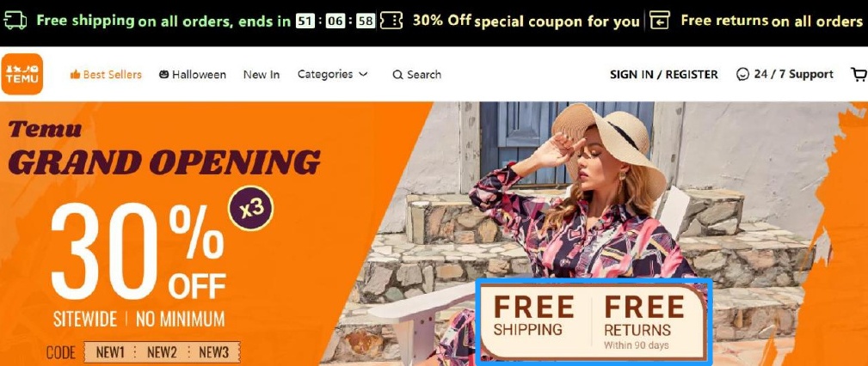
Task: Click the free shipping truck icon
Action: click(x=15, y=21)
